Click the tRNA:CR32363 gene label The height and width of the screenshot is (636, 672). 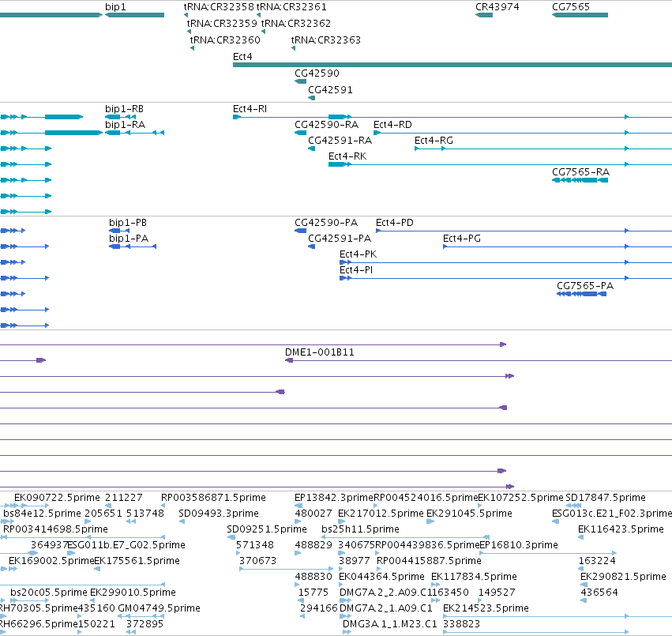pos(325,40)
